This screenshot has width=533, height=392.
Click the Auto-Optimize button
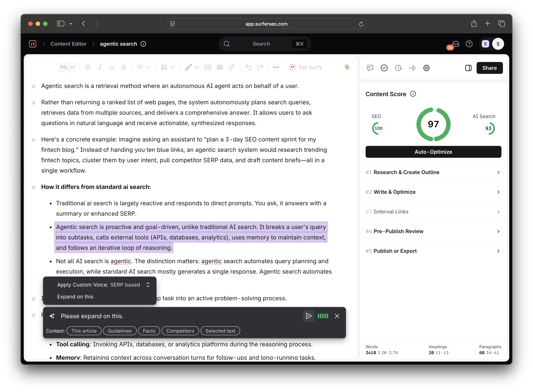tap(433, 152)
